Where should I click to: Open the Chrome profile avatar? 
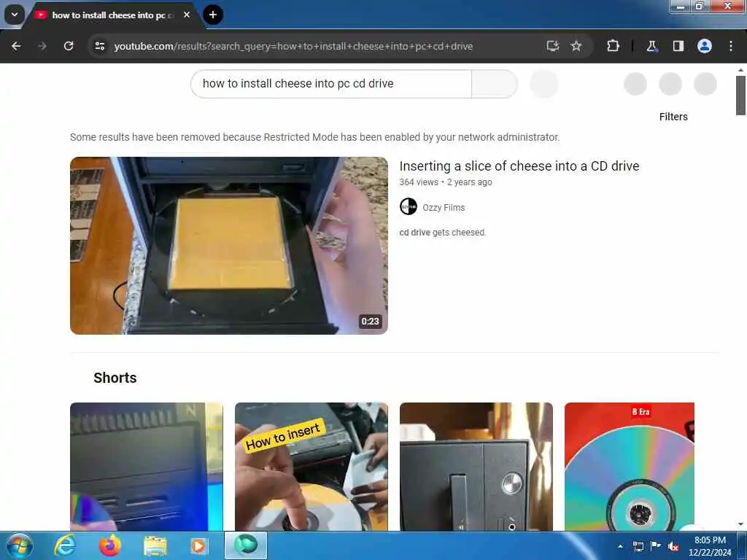tap(705, 46)
